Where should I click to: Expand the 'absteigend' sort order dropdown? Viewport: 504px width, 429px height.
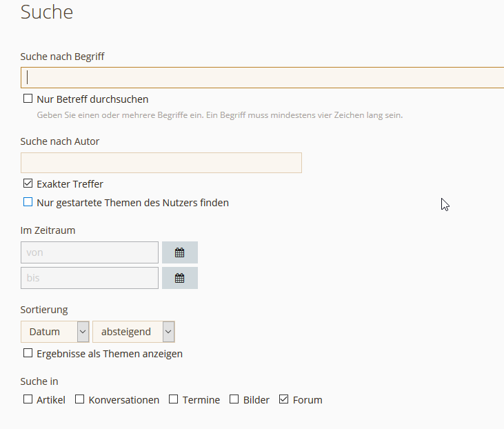tap(133, 332)
